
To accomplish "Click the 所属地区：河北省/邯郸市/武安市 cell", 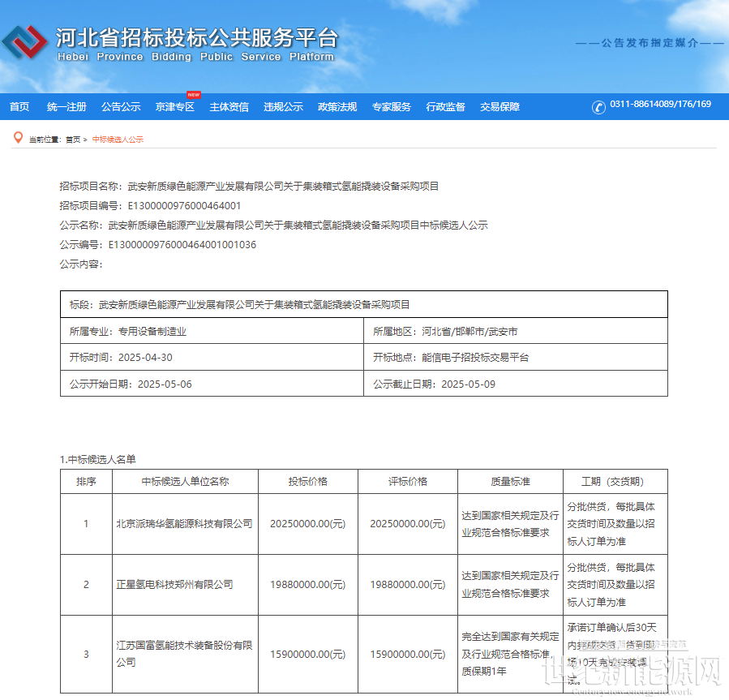I will (x=516, y=331).
